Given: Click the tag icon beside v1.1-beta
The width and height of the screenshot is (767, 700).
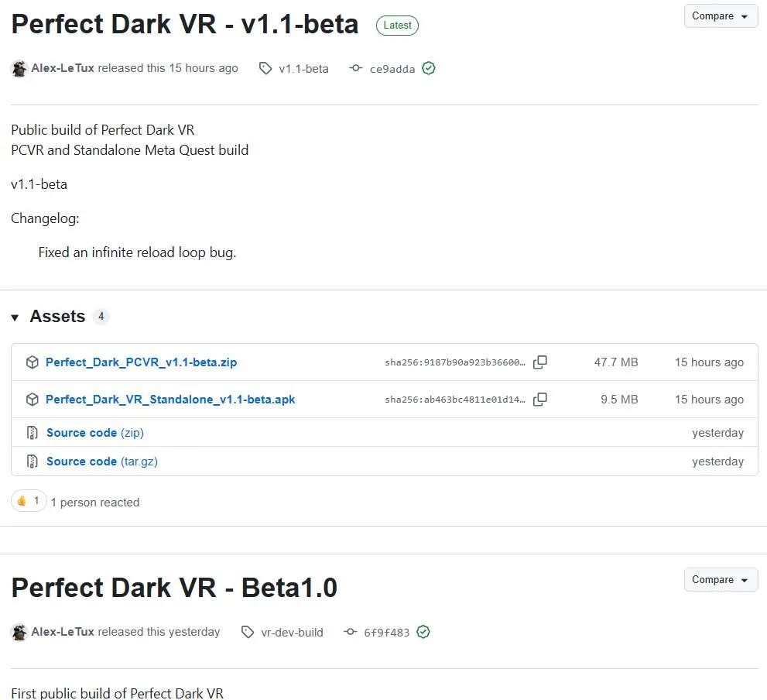Looking at the screenshot, I should [265, 69].
